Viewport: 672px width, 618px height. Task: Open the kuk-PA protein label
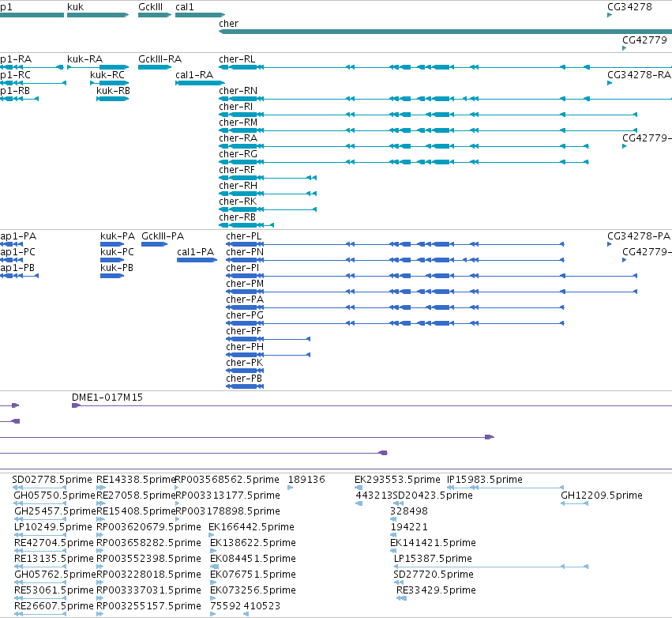coord(118,236)
